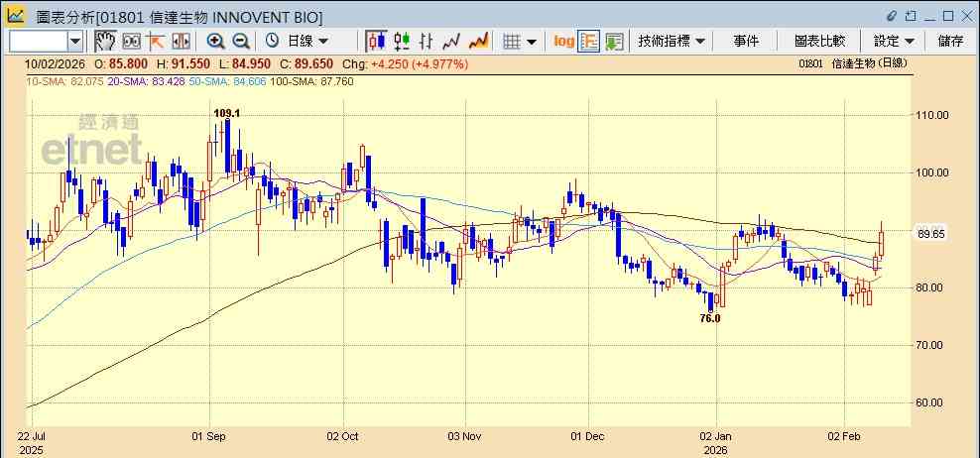Open the 技術指標 menu

click(x=672, y=42)
